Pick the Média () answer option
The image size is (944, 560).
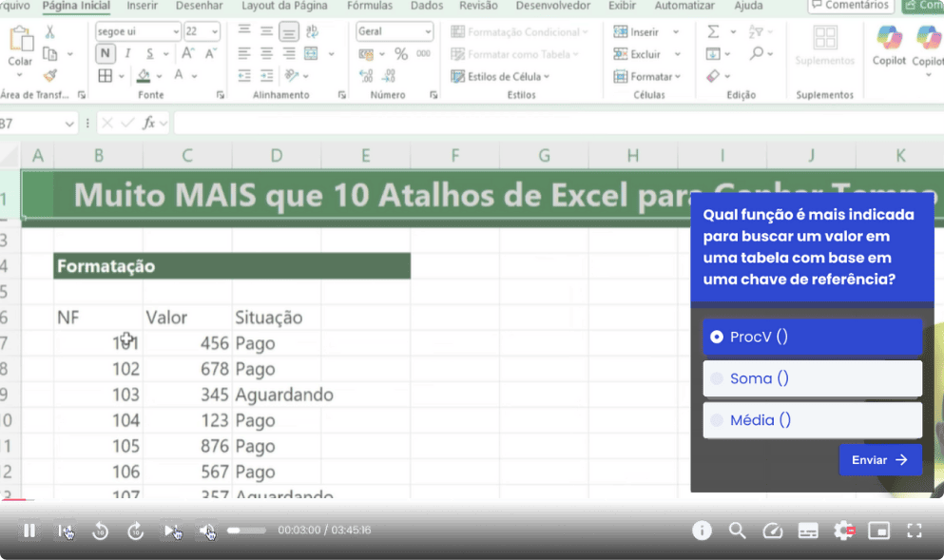(x=812, y=420)
